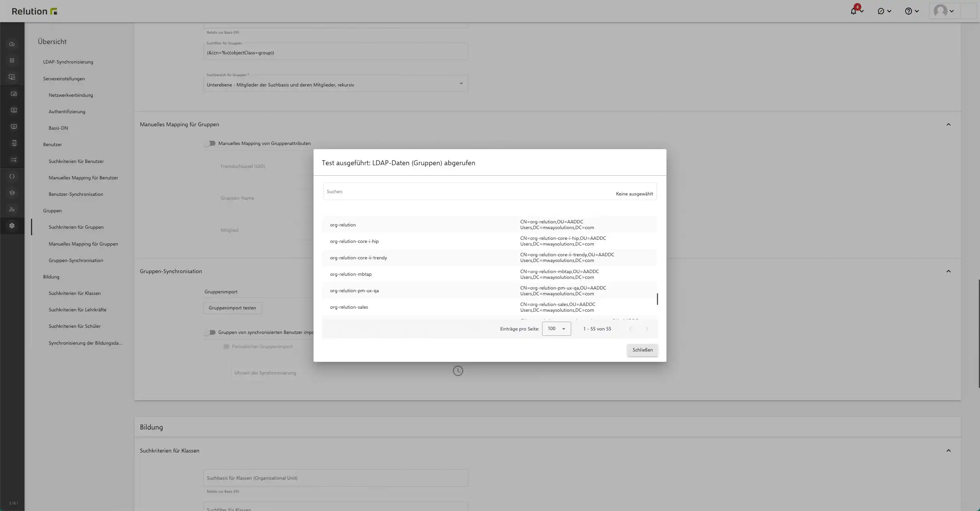The height and width of the screenshot is (511, 980).
Task: Click the device inventory sub-icon in sidebar
Action: [14, 94]
